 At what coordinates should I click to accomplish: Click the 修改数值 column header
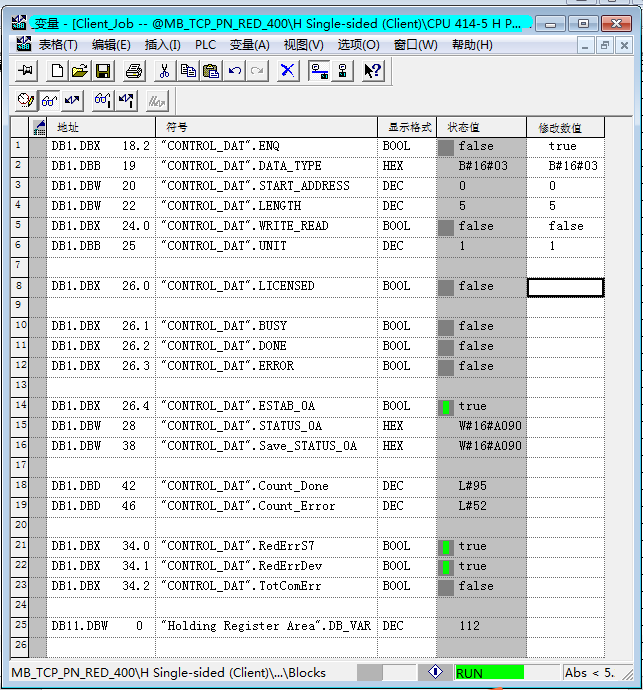pyautogui.click(x=566, y=127)
